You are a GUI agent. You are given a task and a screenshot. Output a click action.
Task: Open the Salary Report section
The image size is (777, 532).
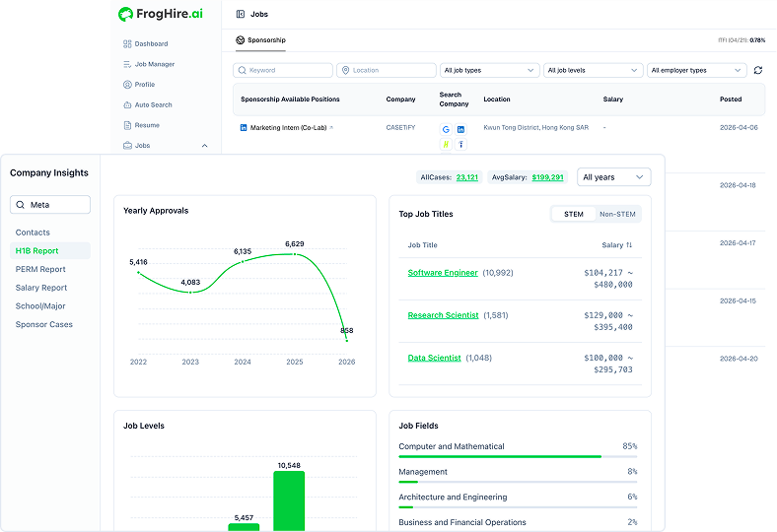(x=41, y=288)
